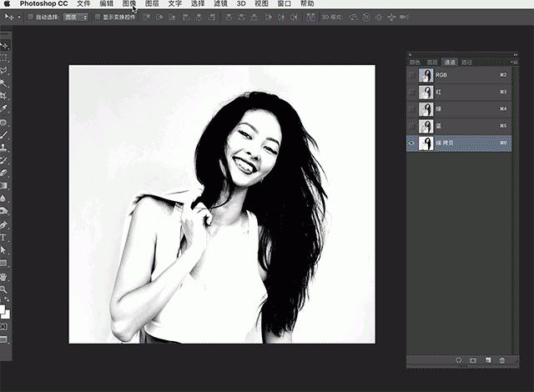Select the Move tool in toolbar
The image size is (534, 392).
pos(4,46)
